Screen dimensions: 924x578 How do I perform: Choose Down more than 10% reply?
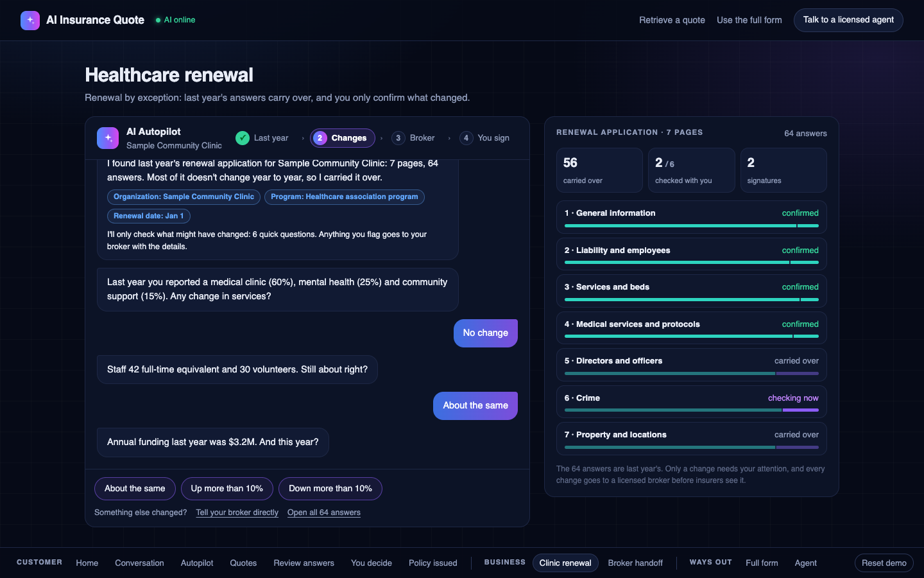tap(330, 489)
